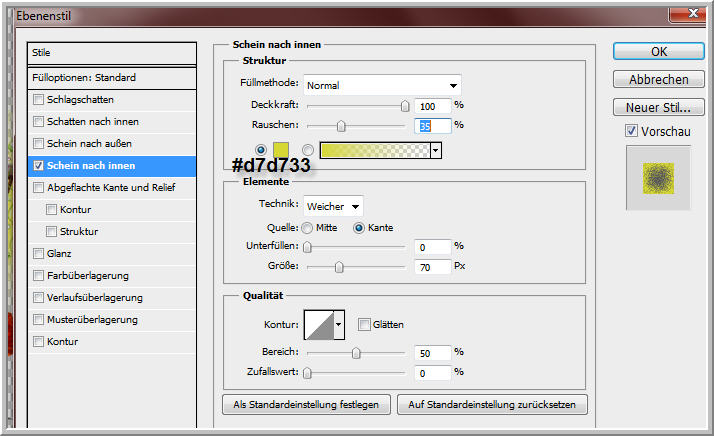Select the gradient radio button
Image resolution: width=714 pixels, height=436 pixels.
[x=308, y=150]
